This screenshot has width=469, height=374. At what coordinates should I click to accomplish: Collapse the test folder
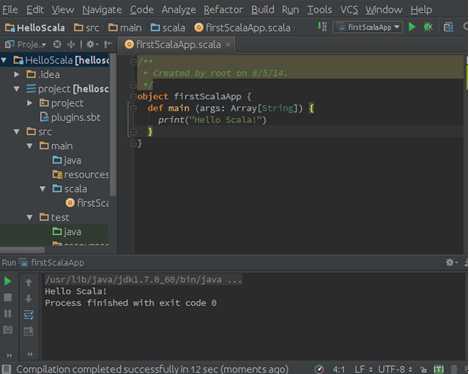click(29, 218)
